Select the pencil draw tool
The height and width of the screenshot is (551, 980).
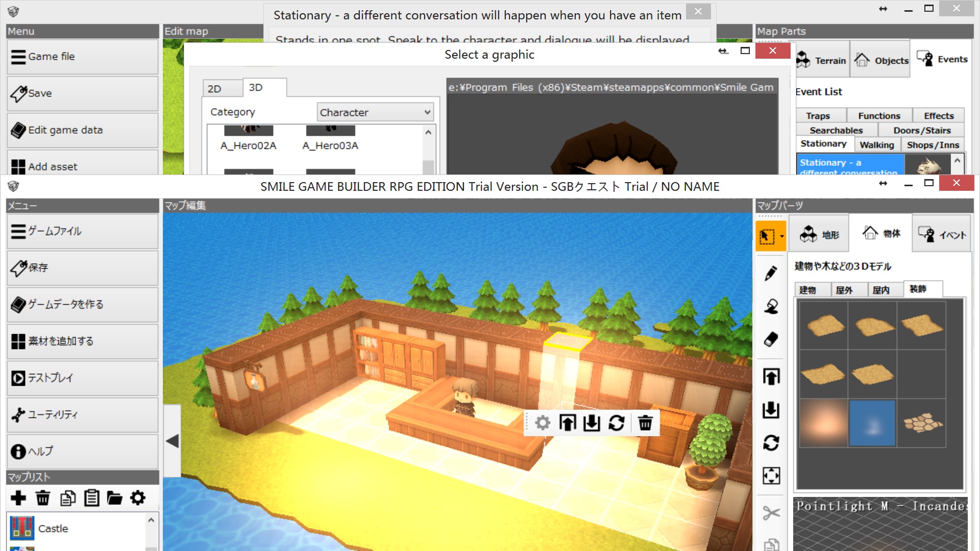click(x=771, y=273)
